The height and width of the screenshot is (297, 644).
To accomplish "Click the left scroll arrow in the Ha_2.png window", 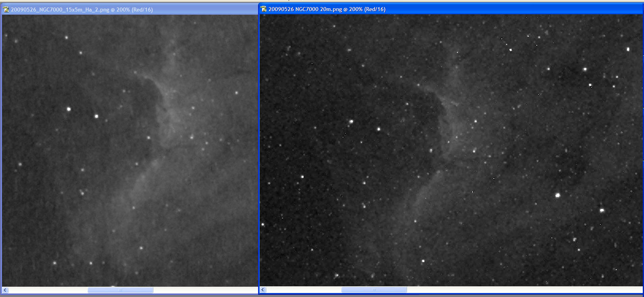I will 5,290.
